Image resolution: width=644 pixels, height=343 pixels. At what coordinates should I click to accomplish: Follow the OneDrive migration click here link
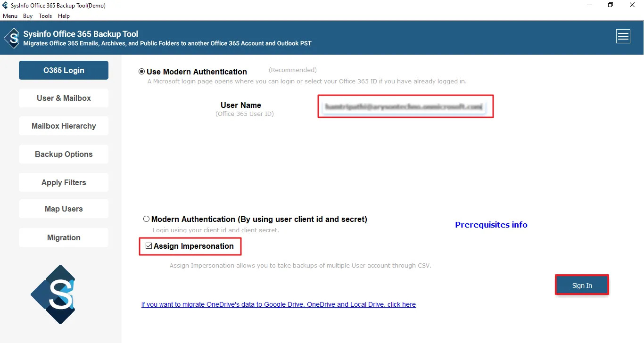point(279,304)
